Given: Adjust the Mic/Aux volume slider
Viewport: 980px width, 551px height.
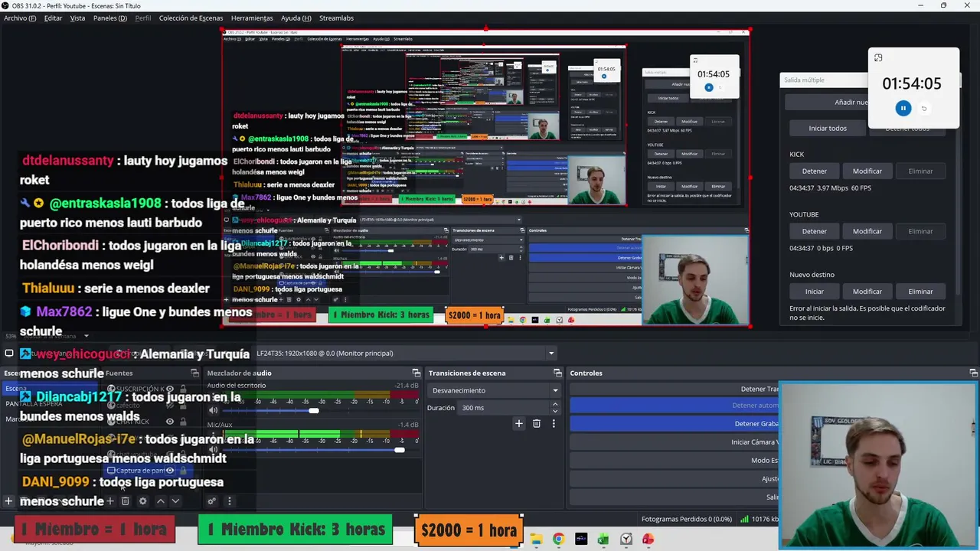Looking at the screenshot, I should click(x=399, y=450).
